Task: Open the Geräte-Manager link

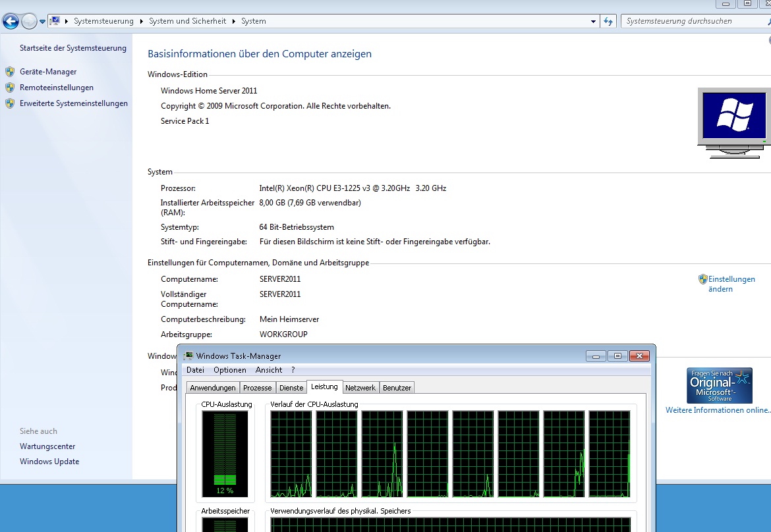Action: click(48, 72)
